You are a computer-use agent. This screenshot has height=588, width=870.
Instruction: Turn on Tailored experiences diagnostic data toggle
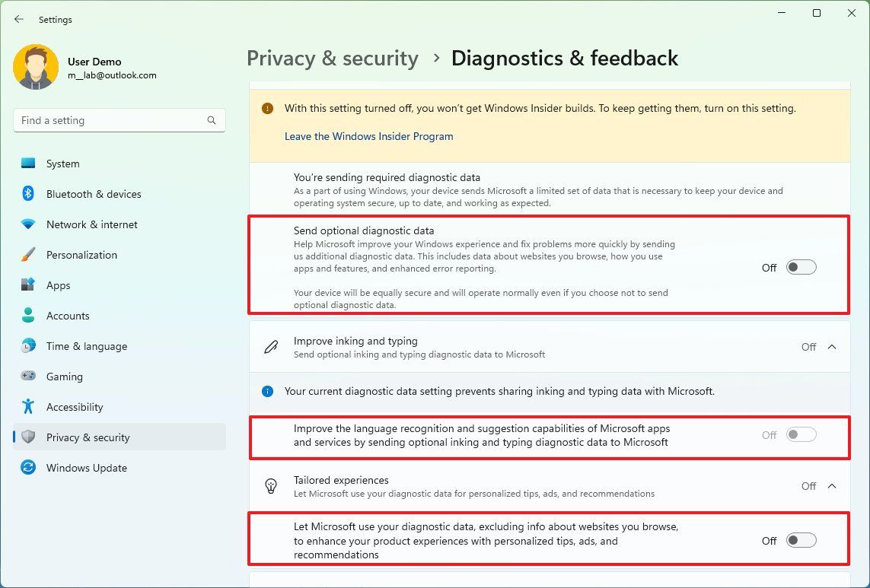800,540
